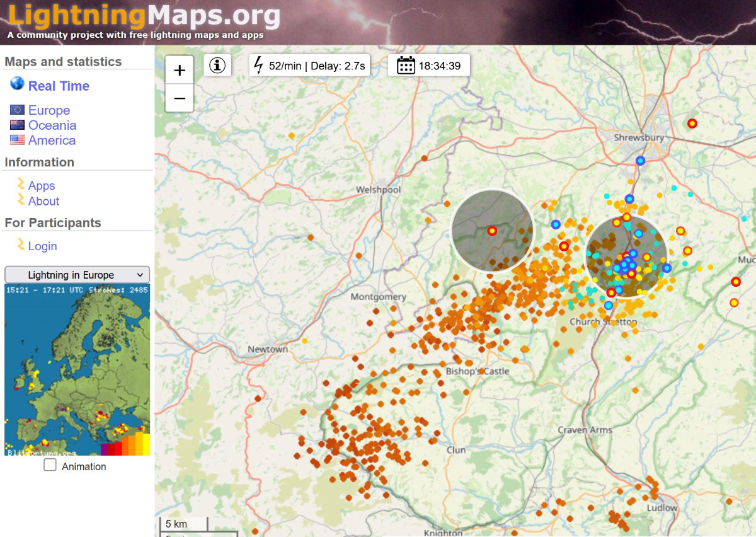Screen dimensions: 756x537
Task: Open the calendar time icon
Action: click(x=406, y=65)
